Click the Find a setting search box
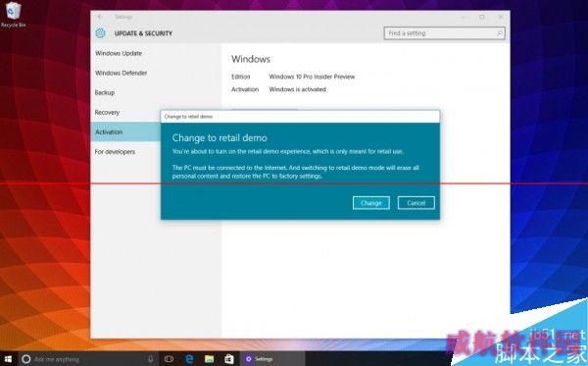588x366 pixels. click(444, 33)
